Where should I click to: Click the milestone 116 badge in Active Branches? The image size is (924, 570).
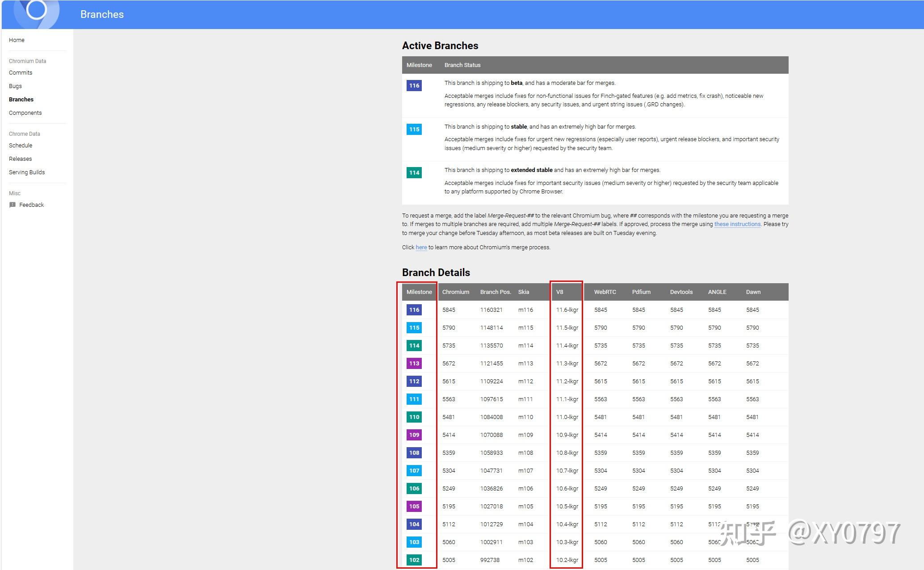click(414, 86)
